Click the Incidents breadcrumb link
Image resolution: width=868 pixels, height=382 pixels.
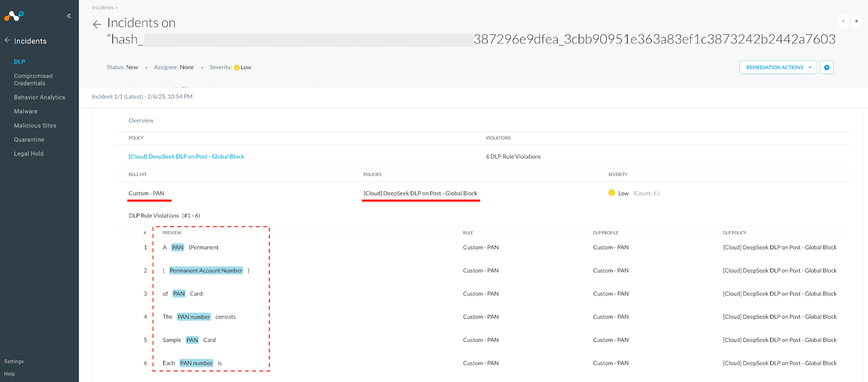click(x=103, y=8)
